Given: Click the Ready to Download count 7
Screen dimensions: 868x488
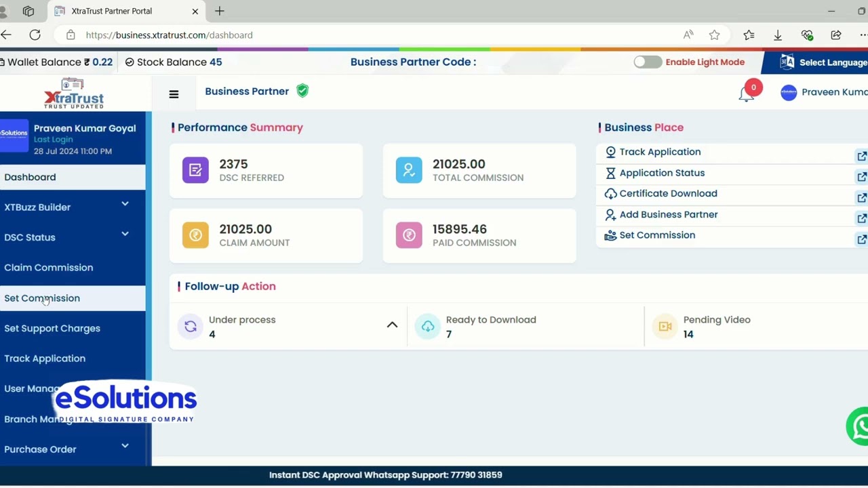Looking at the screenshot, I should click(449, 334).
